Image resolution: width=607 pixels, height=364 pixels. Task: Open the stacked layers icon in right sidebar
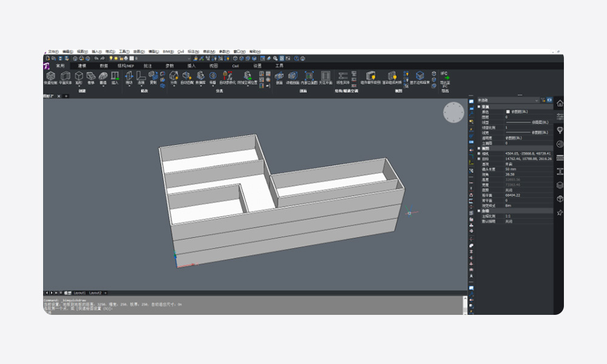tap(560, 185)
